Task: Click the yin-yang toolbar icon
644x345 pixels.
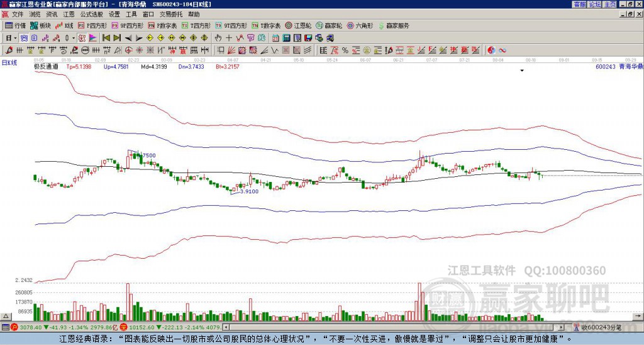Action: [x=491, y=50]
